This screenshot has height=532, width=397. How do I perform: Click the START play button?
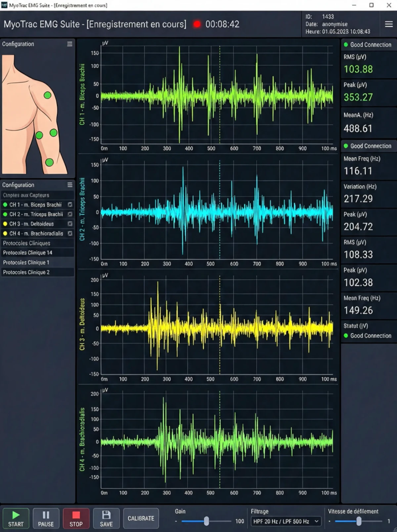16,518
